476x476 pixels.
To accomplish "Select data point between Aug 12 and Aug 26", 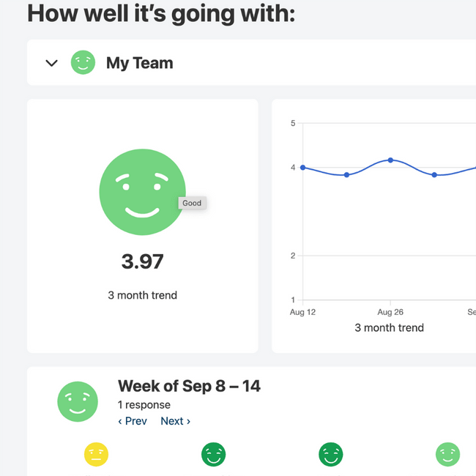I will (x=346, y=175).
